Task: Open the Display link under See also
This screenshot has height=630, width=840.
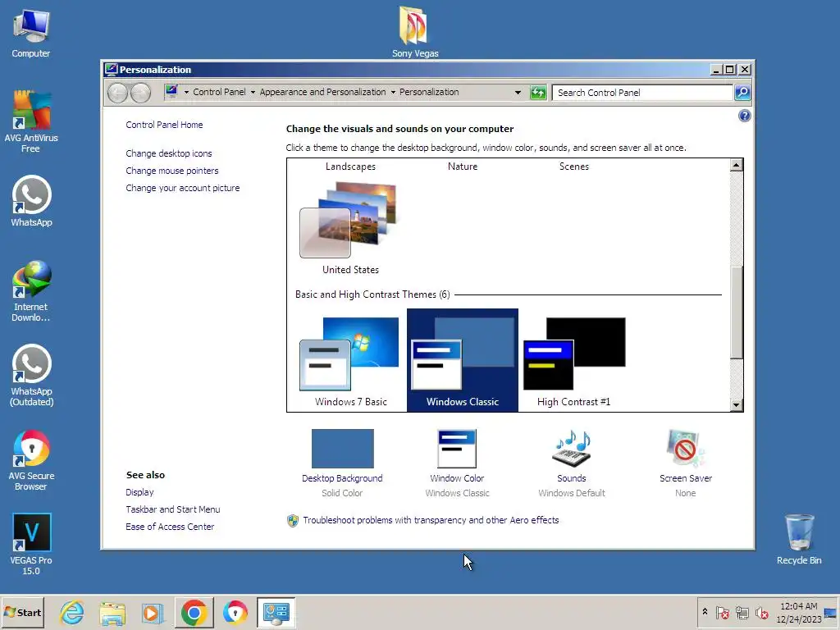Action: pos(139,492)
